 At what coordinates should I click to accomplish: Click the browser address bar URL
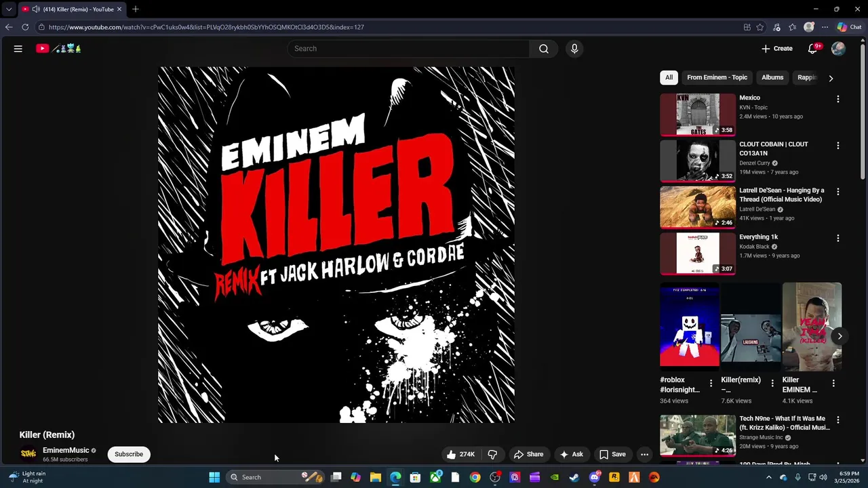pos(206,27)
